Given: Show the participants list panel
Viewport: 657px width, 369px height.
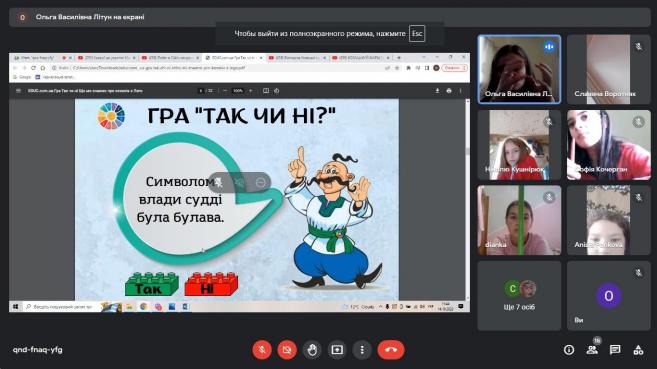Looking at the screenshot, I should point(592,350).
